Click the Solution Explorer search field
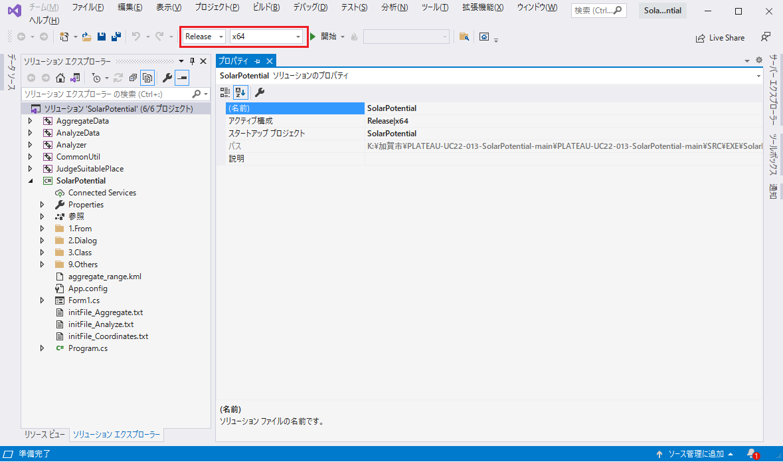The height and width of the screenshot is (462, 783). click(x=105, y=94)
